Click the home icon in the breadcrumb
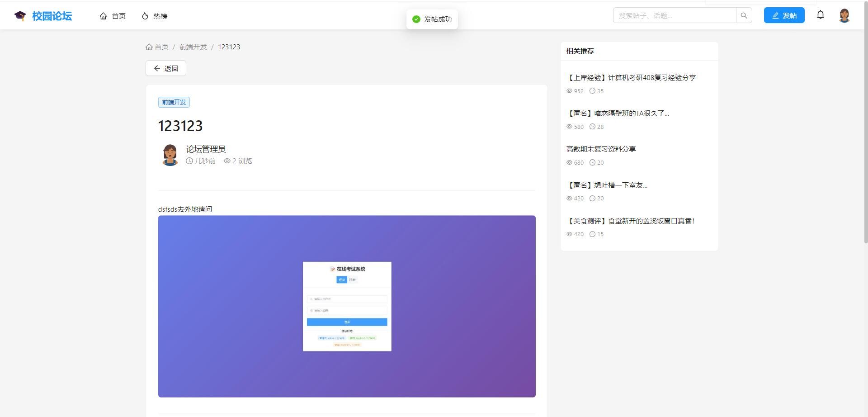Image resolution: width=868 pixels, height=417 pixels. pyautogui.click(x=149, y=47)
